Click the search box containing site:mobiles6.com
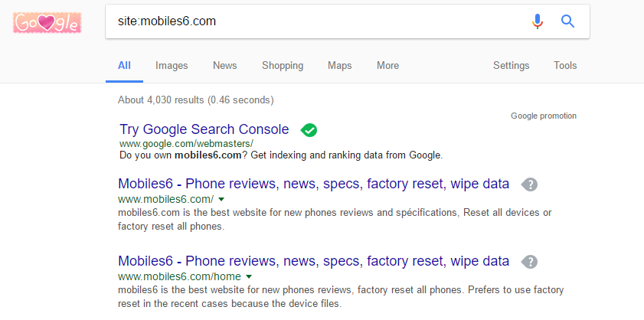644x320 pixels. point(314,21)
